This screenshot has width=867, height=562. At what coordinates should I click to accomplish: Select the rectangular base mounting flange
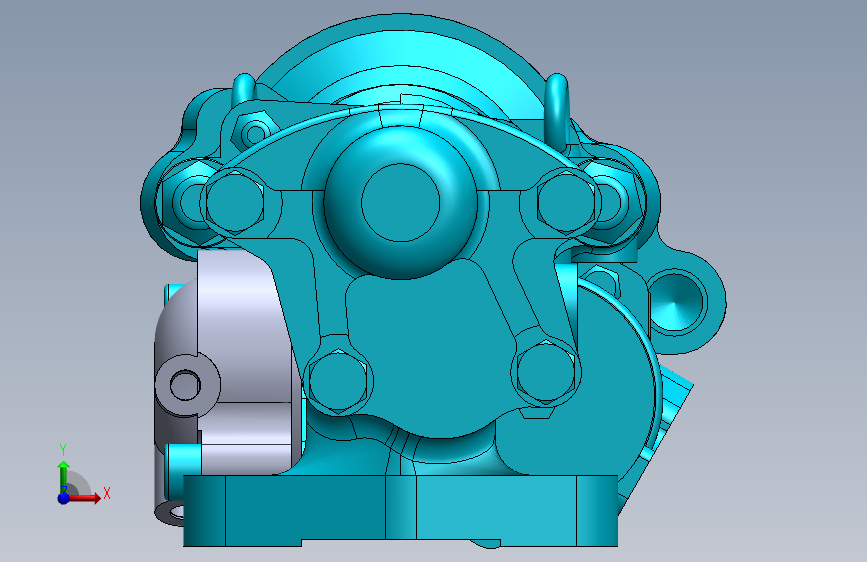point(400,511)
